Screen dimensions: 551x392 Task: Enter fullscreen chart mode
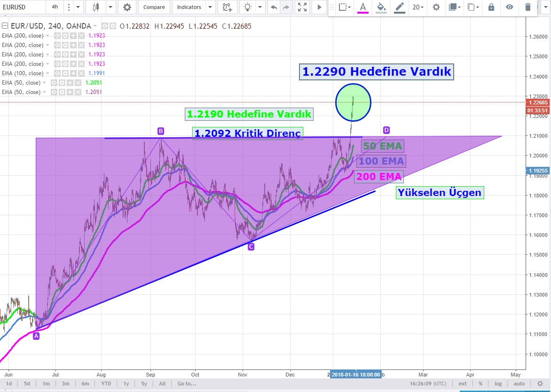pyautogui.click(x=302, y=7)
